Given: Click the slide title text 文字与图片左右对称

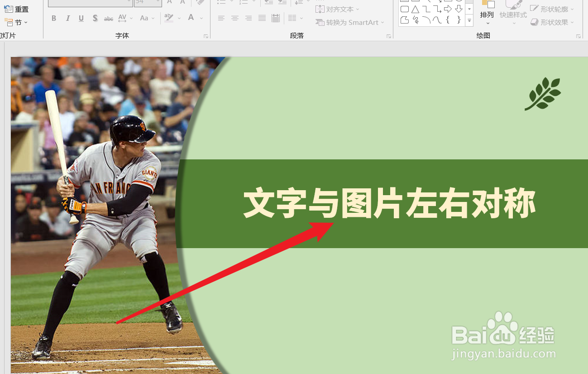Looking at the screenshot, I should tap(390, 204).
